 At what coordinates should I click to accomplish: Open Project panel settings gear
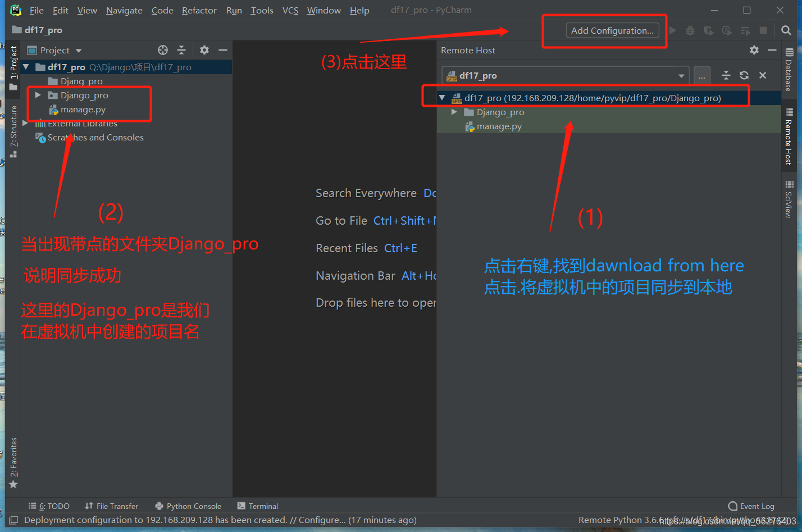pyautogui.click(x=204, y=50)
